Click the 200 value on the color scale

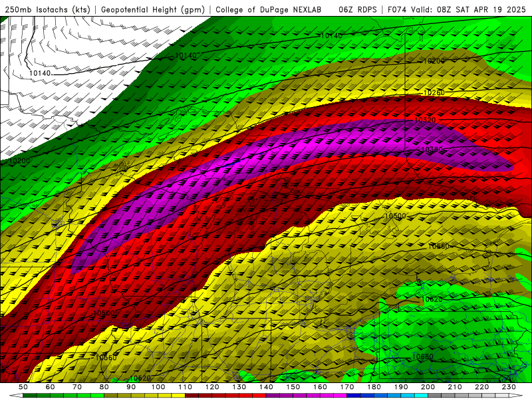428,387
